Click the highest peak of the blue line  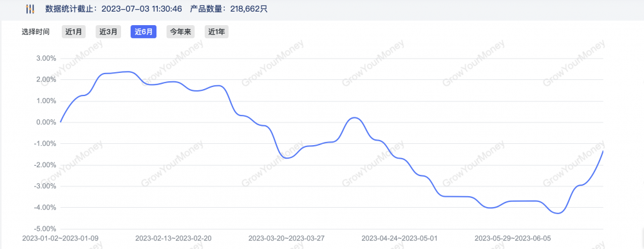pos(128,72)
